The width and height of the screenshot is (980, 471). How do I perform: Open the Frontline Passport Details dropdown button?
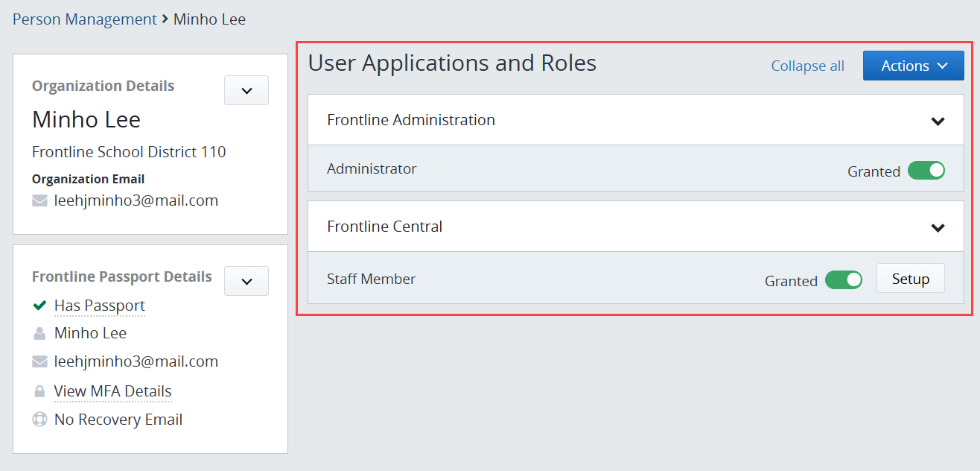(246, 281)
